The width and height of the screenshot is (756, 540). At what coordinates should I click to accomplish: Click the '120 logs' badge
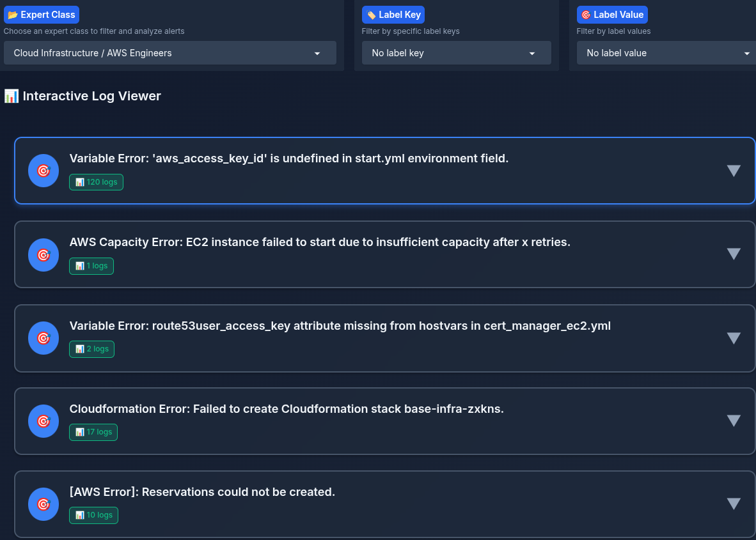pos(96,182)
